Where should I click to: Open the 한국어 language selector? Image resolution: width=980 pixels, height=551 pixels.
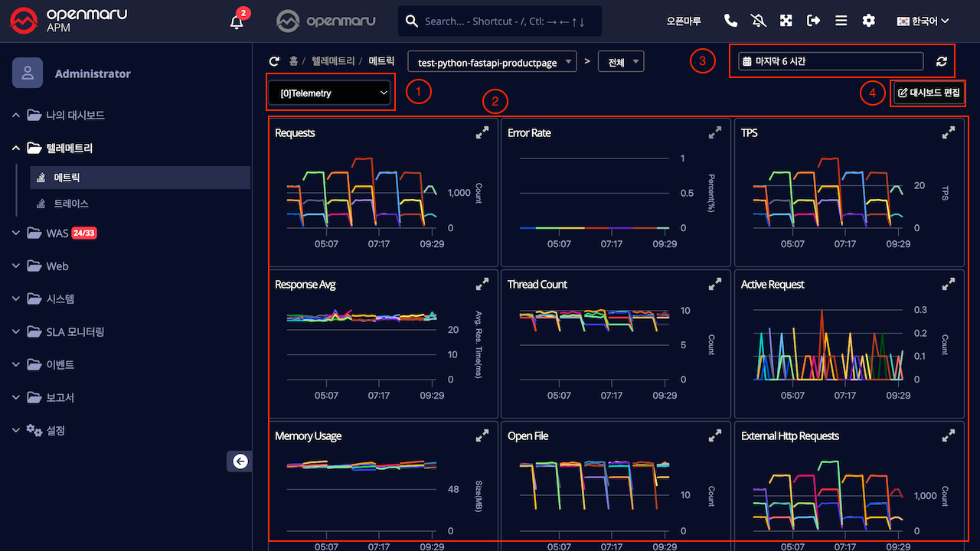click(x=923, y=21)
